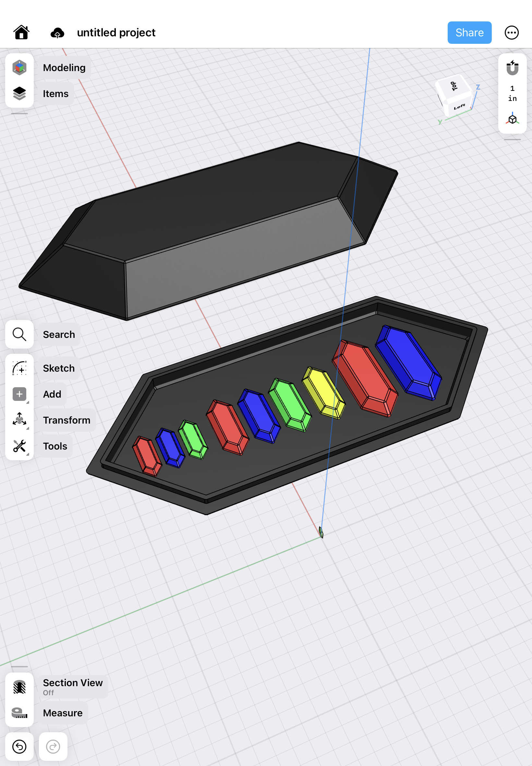Open the more options ellipsis menu
This screenshot has height=766, width=532.
click(x=511, y=33)
